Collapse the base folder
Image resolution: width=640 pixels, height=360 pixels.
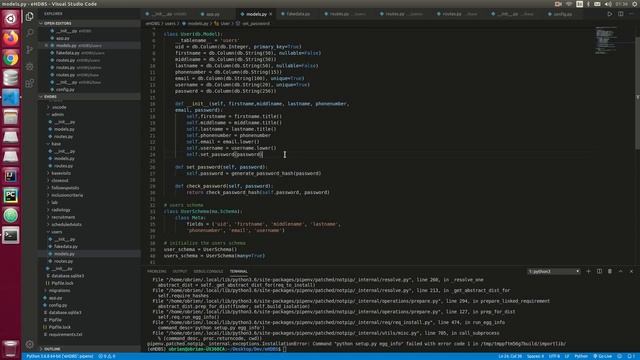(x=56, y=144)
